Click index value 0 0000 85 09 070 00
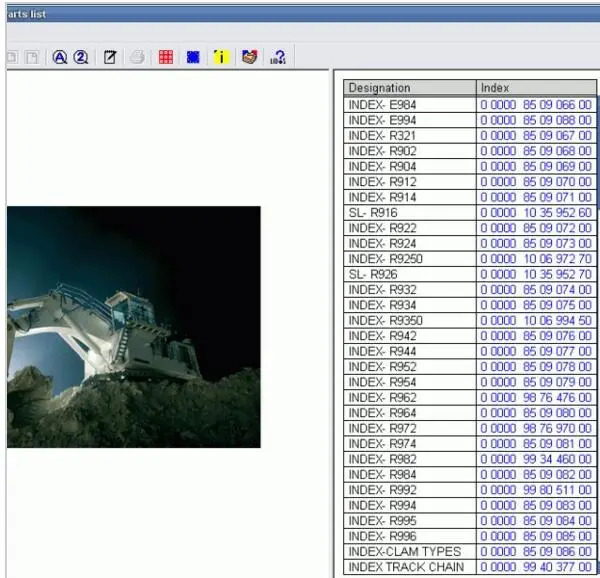Screen dimensions: 600x578 (x=536, y=182)
